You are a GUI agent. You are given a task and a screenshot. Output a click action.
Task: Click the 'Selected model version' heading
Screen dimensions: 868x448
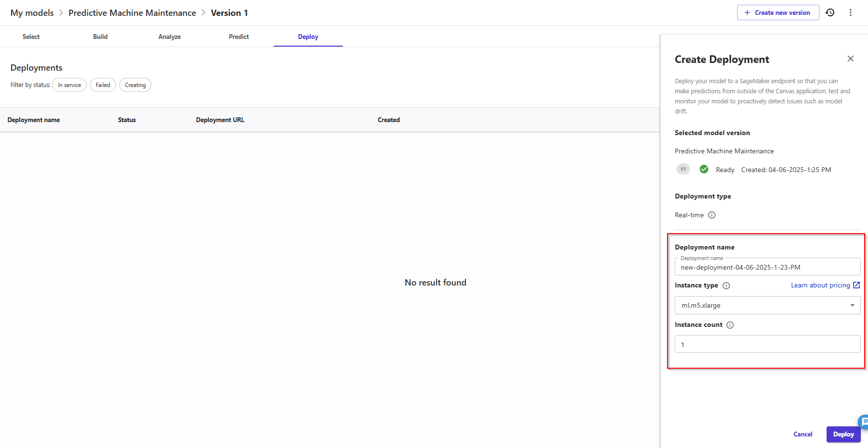coord(712,133)
